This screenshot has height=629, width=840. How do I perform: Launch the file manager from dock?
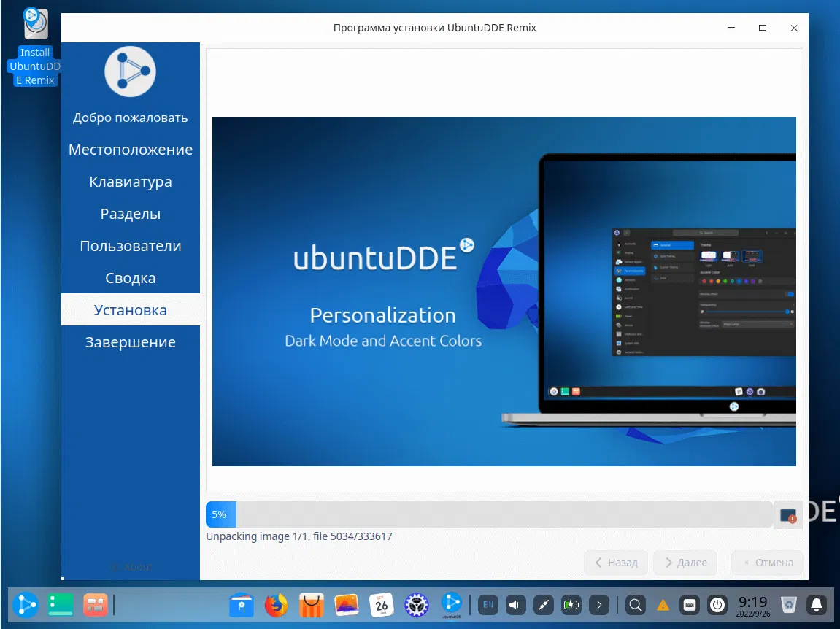(242, 605)
